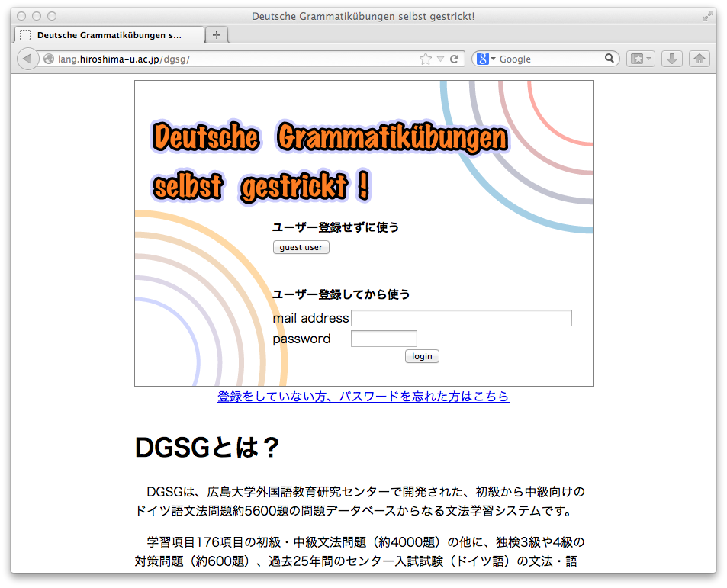Go to home page via house icon

[699, 59]
